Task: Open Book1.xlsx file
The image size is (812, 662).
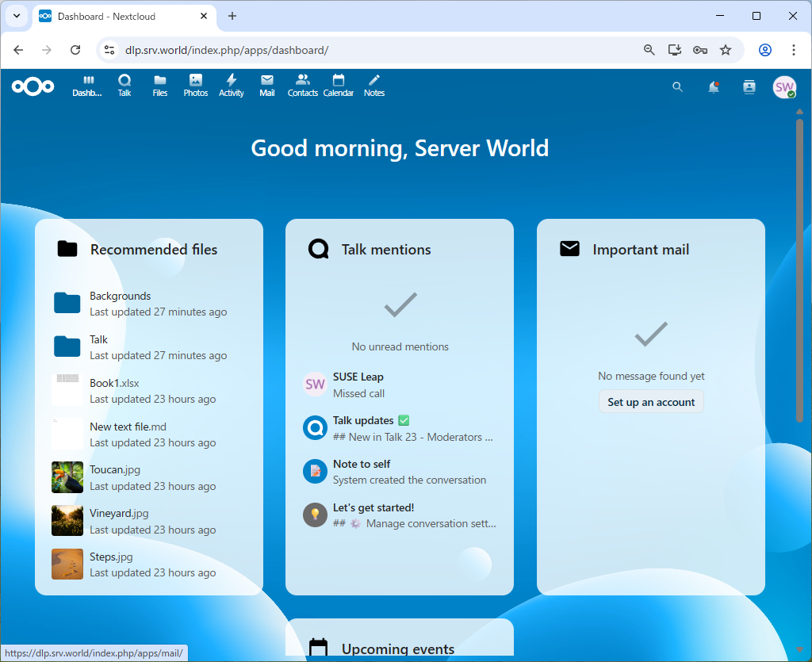Action: 149,391
